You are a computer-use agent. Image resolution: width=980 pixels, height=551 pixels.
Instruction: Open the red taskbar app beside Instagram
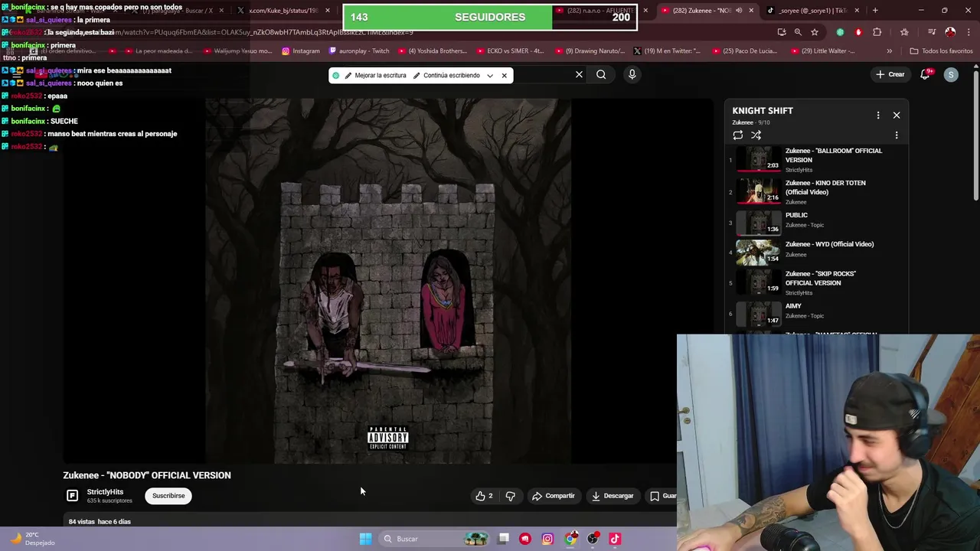[x=525, y=539]
